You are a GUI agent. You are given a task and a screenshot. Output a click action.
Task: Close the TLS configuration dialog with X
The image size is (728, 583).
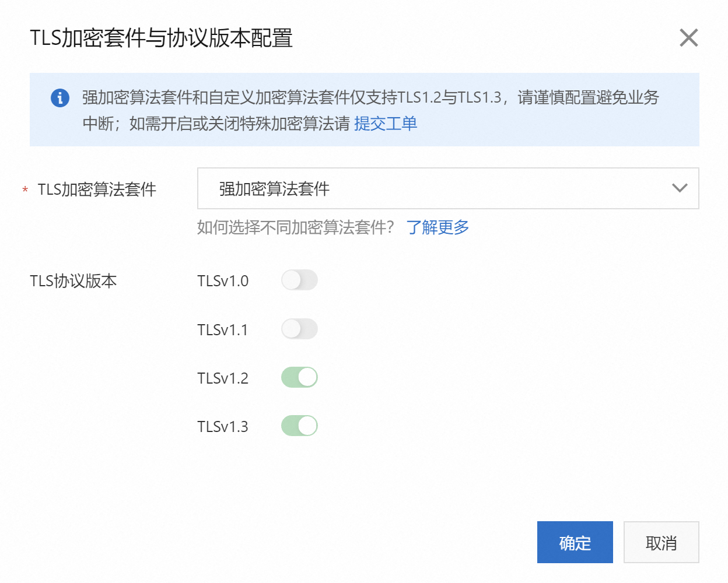point(688,38)
